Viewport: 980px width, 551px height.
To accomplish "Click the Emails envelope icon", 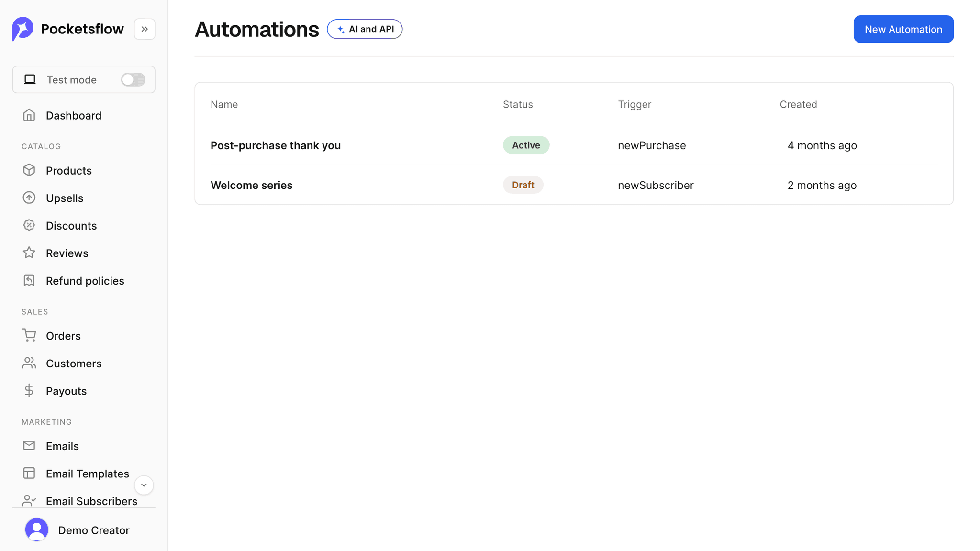I will 29,446.
